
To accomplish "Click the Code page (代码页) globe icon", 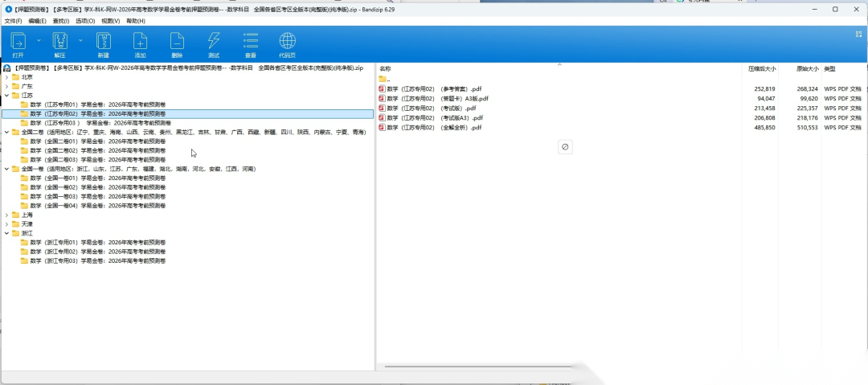I will (287, 41).
